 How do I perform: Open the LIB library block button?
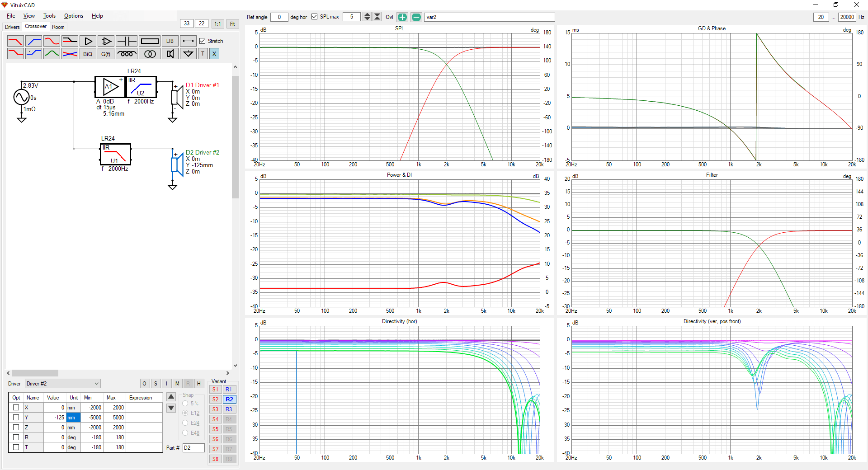(170, 41)
